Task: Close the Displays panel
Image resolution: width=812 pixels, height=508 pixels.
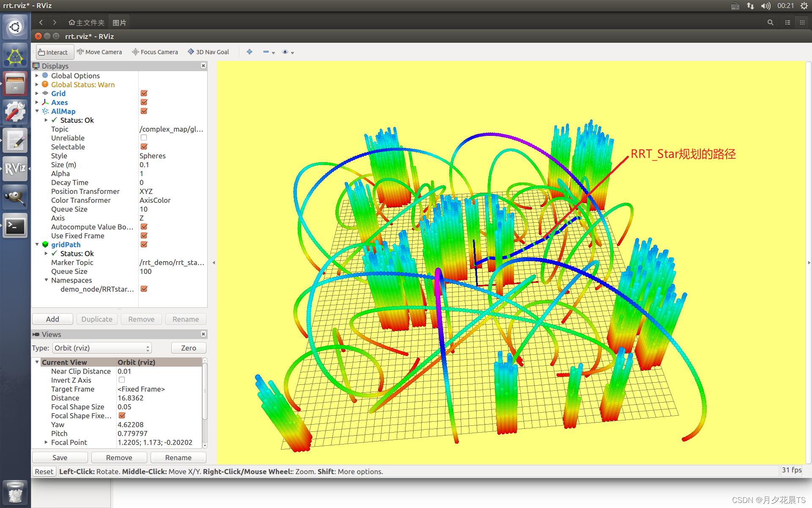Action: coord(203,66)
